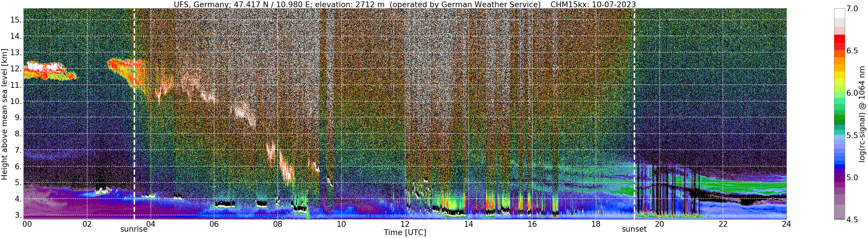Click the '15.' height tick label

pos(16,20)
